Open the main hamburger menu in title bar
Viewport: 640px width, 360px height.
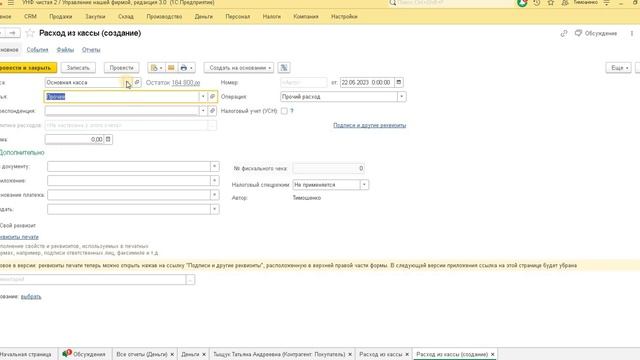pyautogui.click(x=11, y=3)
